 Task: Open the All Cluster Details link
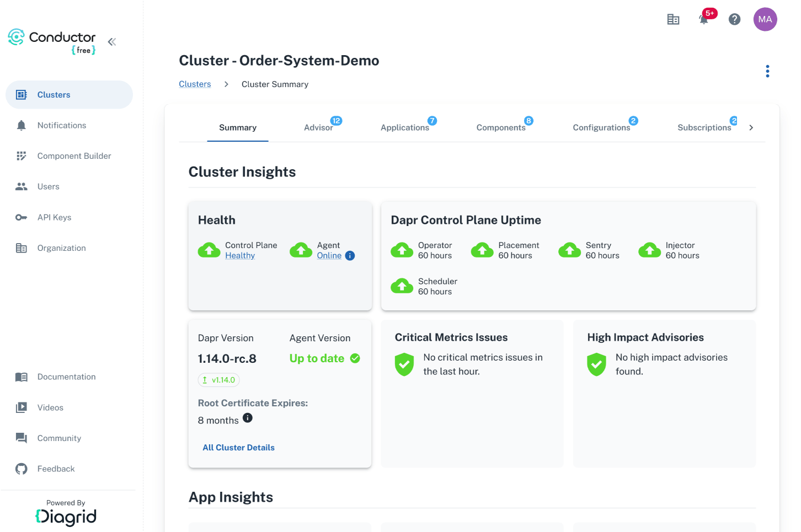(x=238, y=448)
